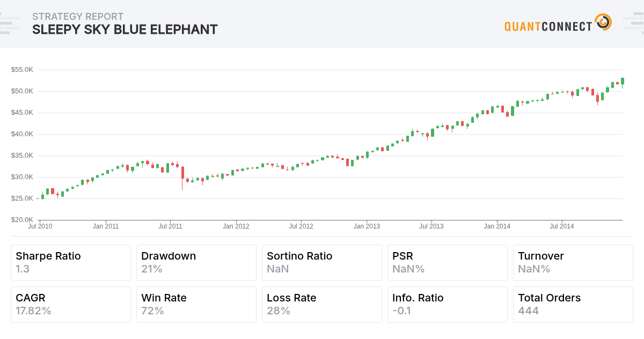This screenshot has height=339, width=644.
Task: Click the Jul 2014 x-axis label
Action: (562, 226)
